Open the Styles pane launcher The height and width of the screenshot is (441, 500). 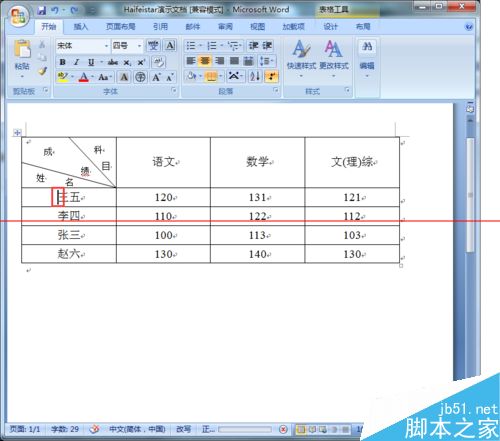(347, 90)
